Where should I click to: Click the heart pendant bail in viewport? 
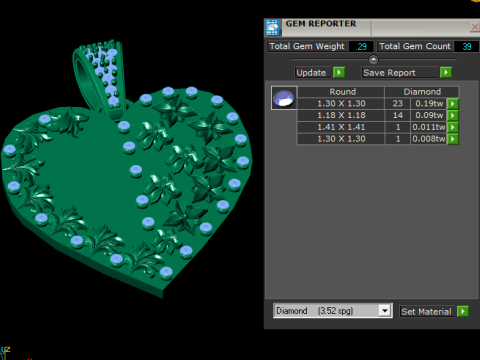click(100, 80)
